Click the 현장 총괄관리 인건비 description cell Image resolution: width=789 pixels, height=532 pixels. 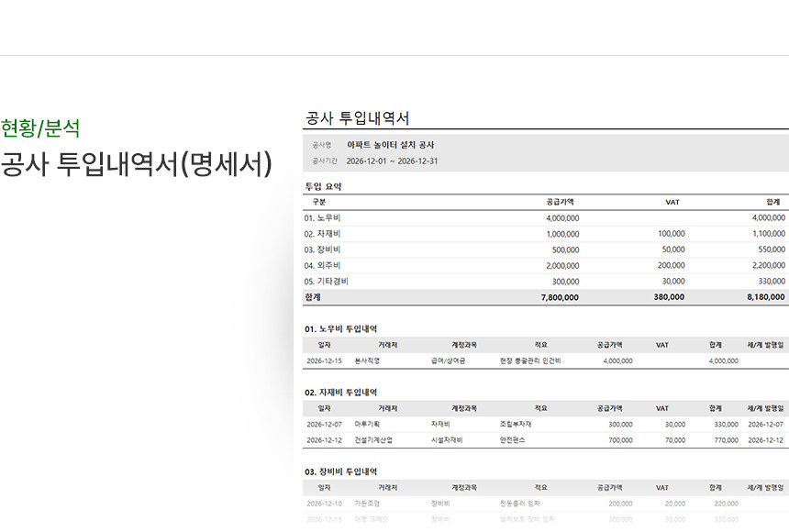click(x=530, y=361)
